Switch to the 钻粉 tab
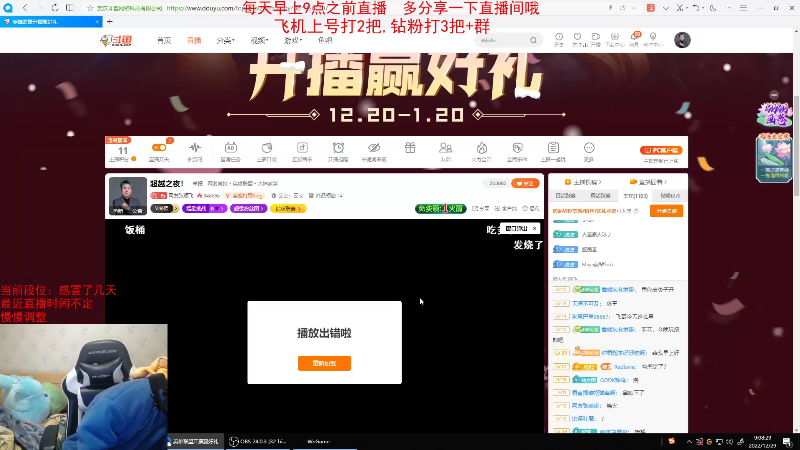Viewport: 800px width, 450px height. tap(670, 196)
